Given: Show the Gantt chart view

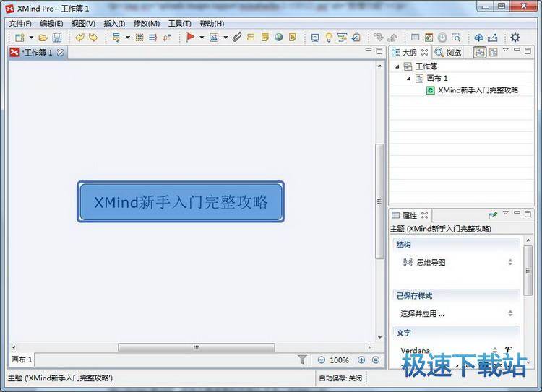Looking at the screenshot, I should pyautogui.click(x=343, y=38).
